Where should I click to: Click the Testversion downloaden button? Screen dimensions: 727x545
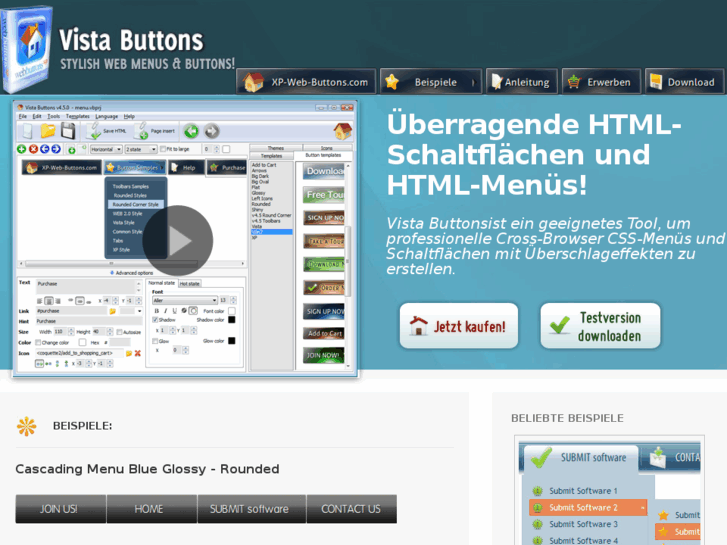[600, 326]
